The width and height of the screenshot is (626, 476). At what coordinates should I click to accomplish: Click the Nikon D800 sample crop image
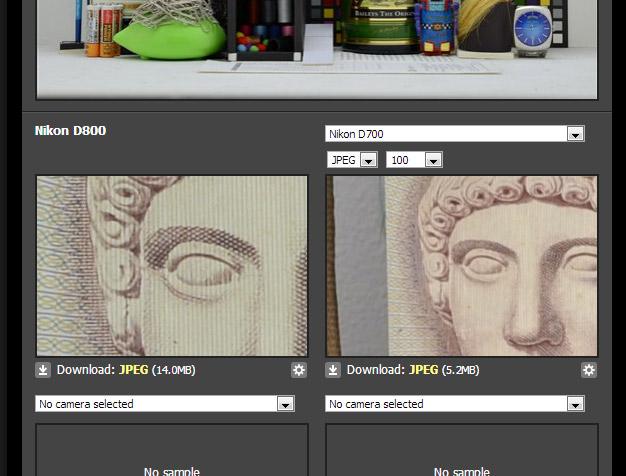pyautogui.click(x=172, y=266)
